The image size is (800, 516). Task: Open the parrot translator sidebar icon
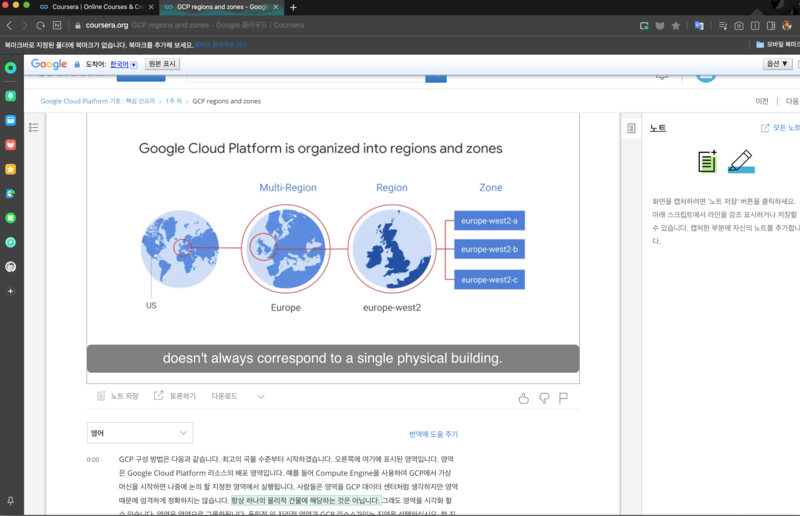10,193
